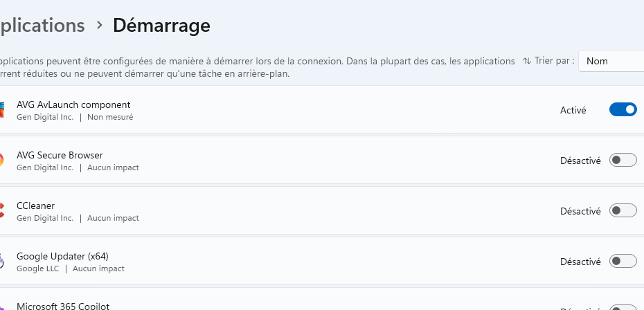Click the Google Updater app icon
This screenshot has height=310, width=644.
[x=2, y=262]
